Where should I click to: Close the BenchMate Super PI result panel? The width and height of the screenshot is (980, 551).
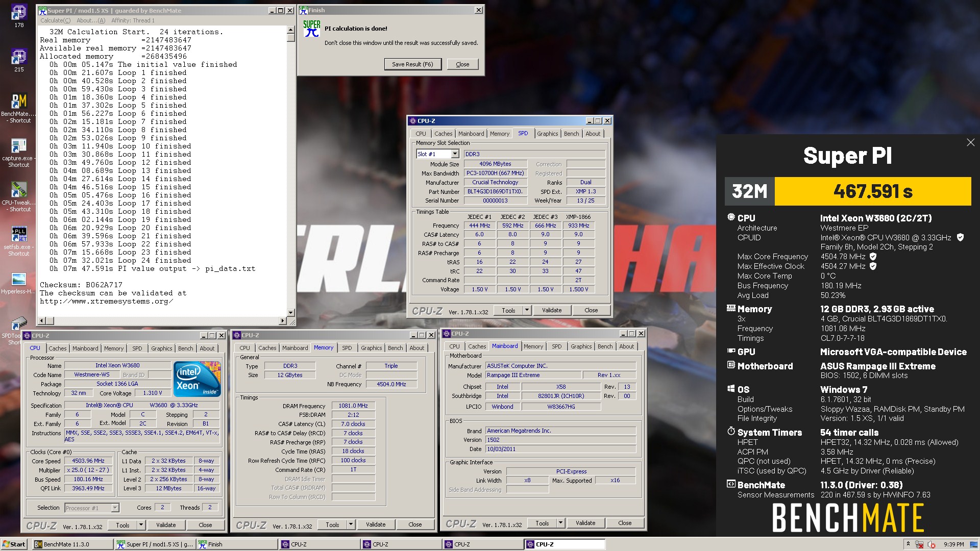tap(970, 142)
